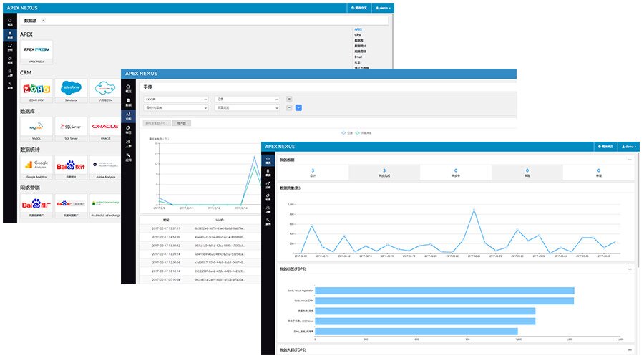Select event row 2017-02-17 15:57:11
Screen dimensions: 644x358
200,228
